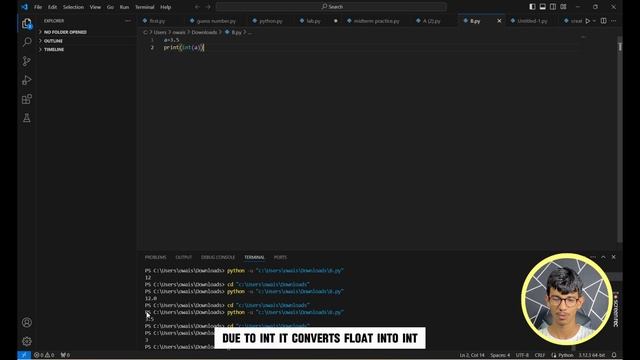Viewport: 640px width, 360px height.
Task: Close the 8.py editor tab
Action: pos(499,21)
